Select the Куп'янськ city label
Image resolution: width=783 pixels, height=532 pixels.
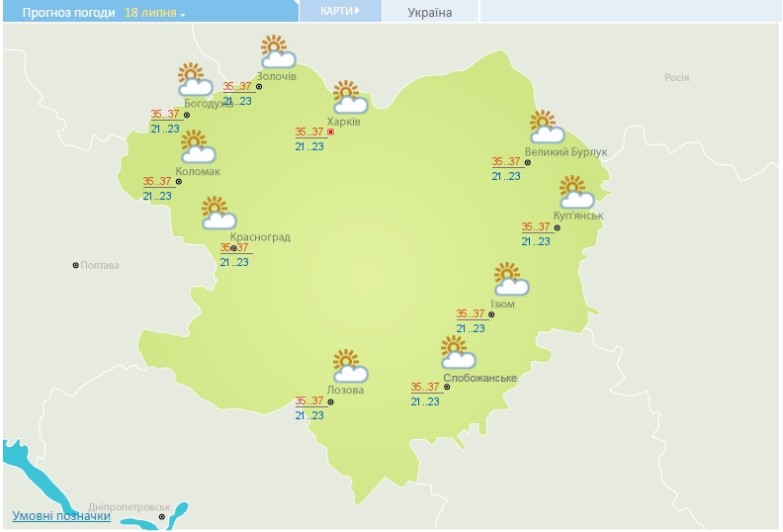tap(578, 216)
